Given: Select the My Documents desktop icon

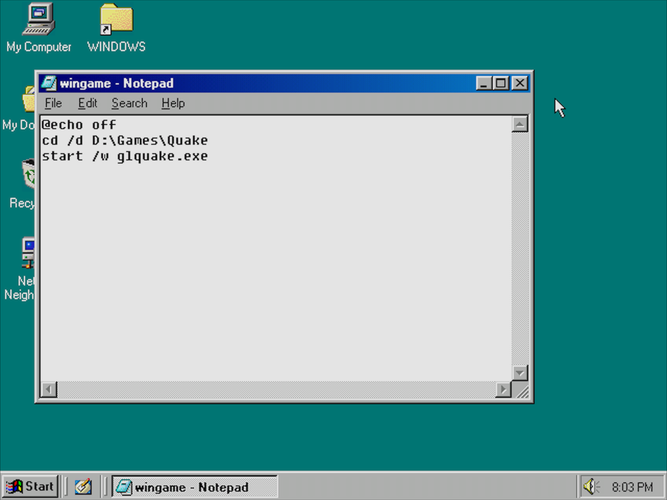Looking at the screenshot, I should pyautogui.click(x=28, y=100).
